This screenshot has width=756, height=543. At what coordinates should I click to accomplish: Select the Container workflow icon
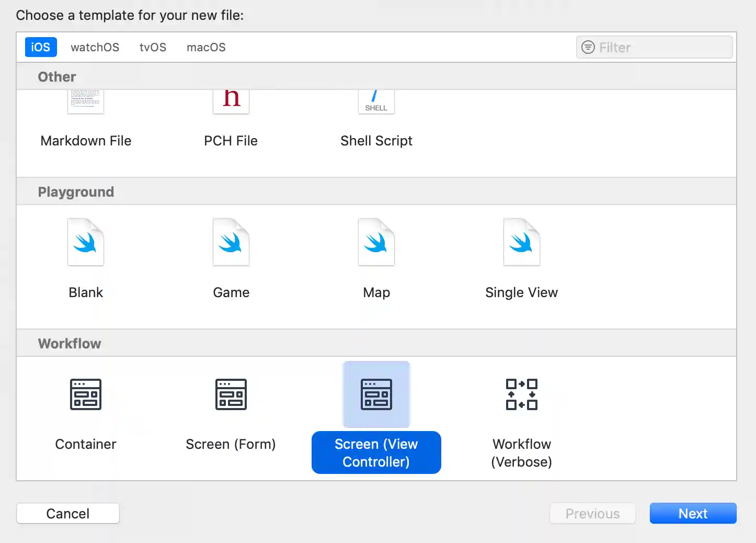click(86, 394)
